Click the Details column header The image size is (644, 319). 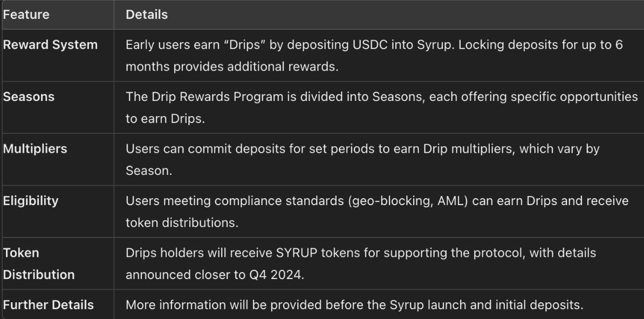(x=147, y=15)
